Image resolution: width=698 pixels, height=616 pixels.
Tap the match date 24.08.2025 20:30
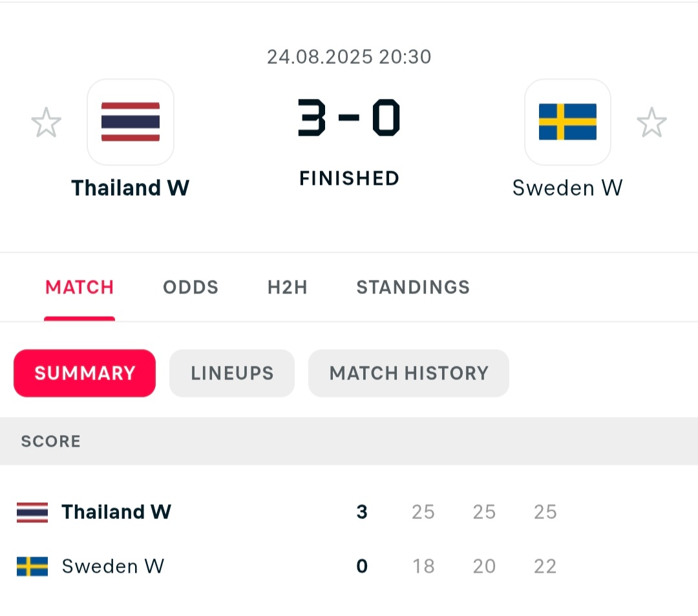pyautogui.click(x=349, y=57)
